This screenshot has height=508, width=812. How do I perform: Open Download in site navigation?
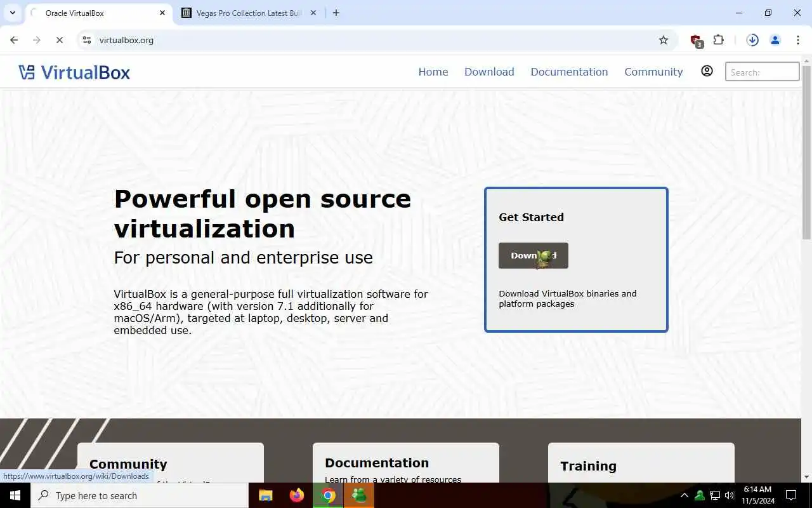(489, 72)
